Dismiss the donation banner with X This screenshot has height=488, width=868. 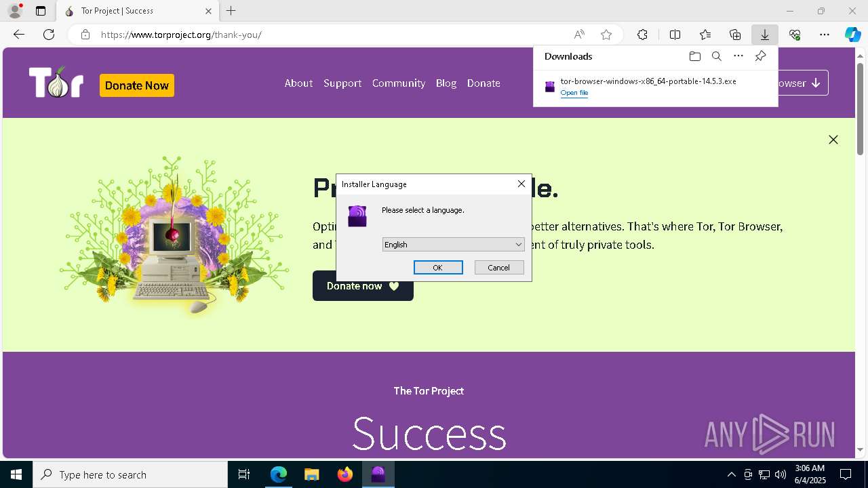click(833, 140)
